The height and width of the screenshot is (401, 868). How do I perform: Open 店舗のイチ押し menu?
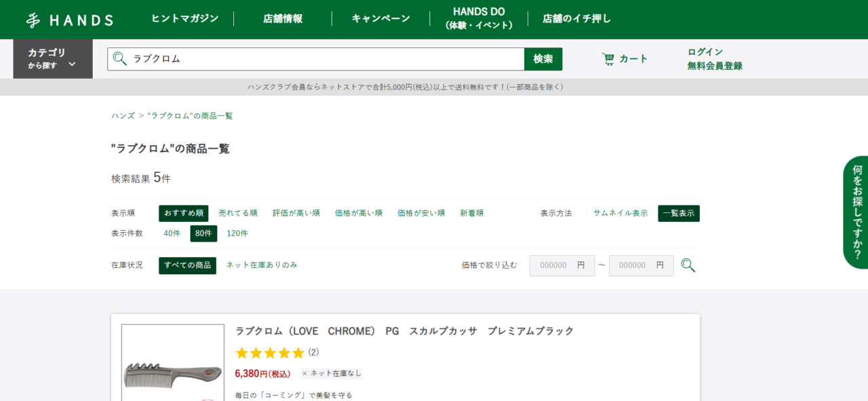pyautogui.click(x=577, y=19)
